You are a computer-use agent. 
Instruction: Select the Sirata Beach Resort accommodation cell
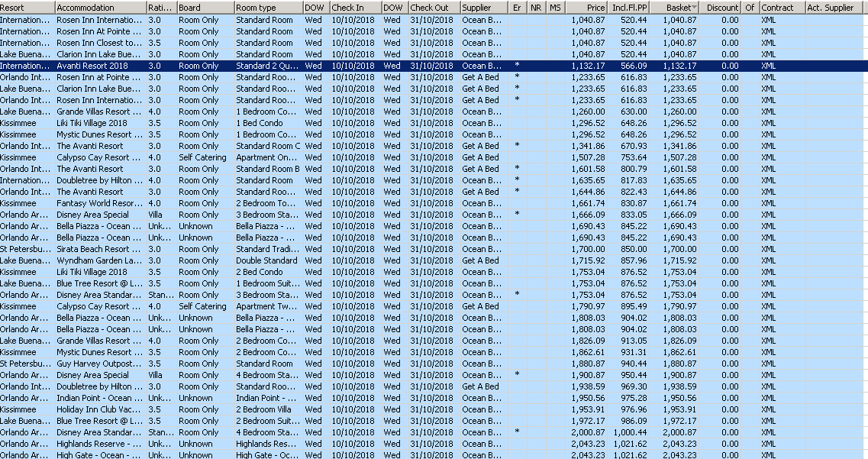click(99, 249)
